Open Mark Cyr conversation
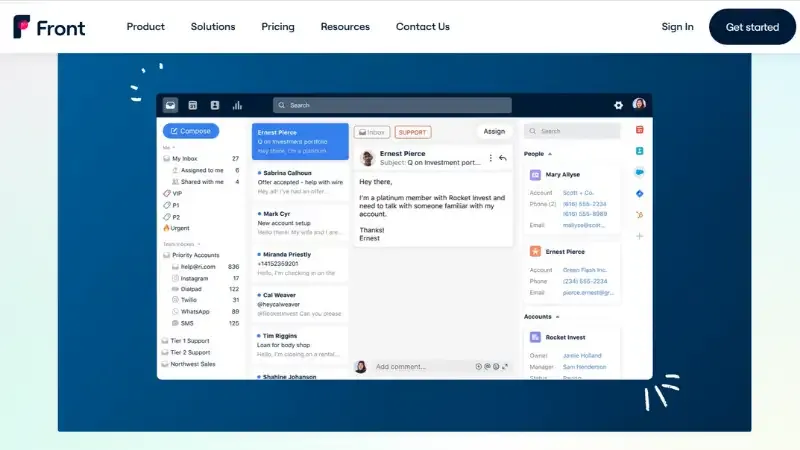 [x=300, y=223]
